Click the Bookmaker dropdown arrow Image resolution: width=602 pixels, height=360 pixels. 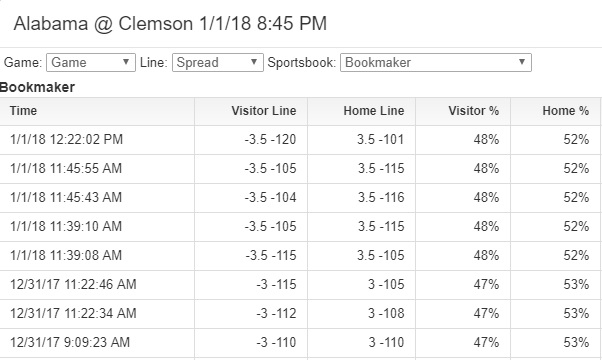(521, 62)
